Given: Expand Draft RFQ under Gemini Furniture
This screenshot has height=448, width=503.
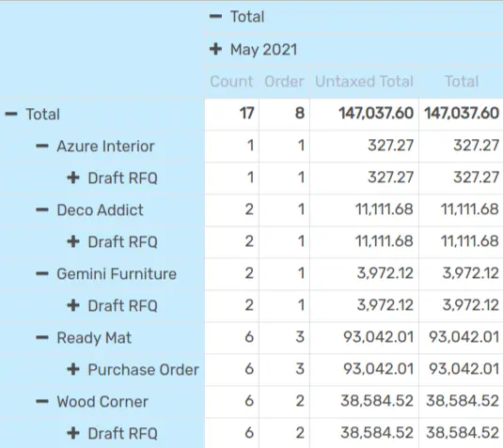Looking at the screenshot, I should (112, 305).
